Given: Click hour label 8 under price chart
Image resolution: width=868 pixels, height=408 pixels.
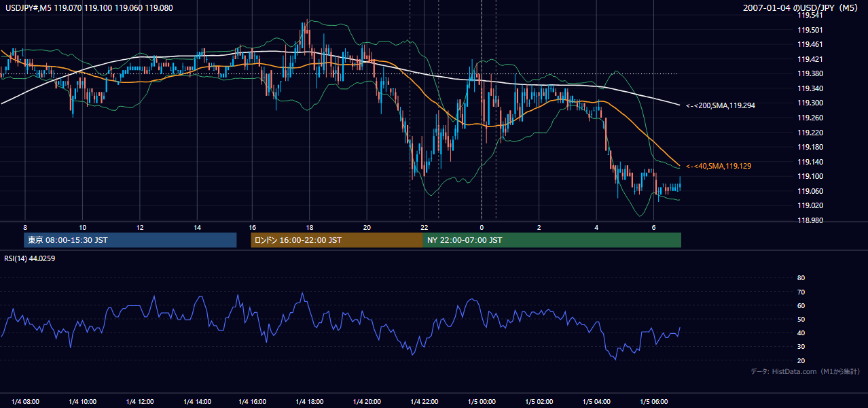Looking at the screenshot, I should pyautogui.click(x=25, y=227).
